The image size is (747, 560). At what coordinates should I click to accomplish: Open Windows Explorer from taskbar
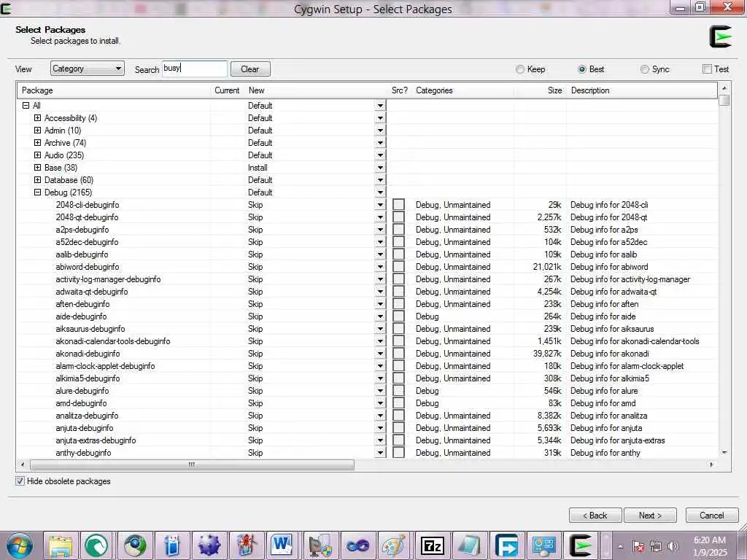tap(61, 545)
